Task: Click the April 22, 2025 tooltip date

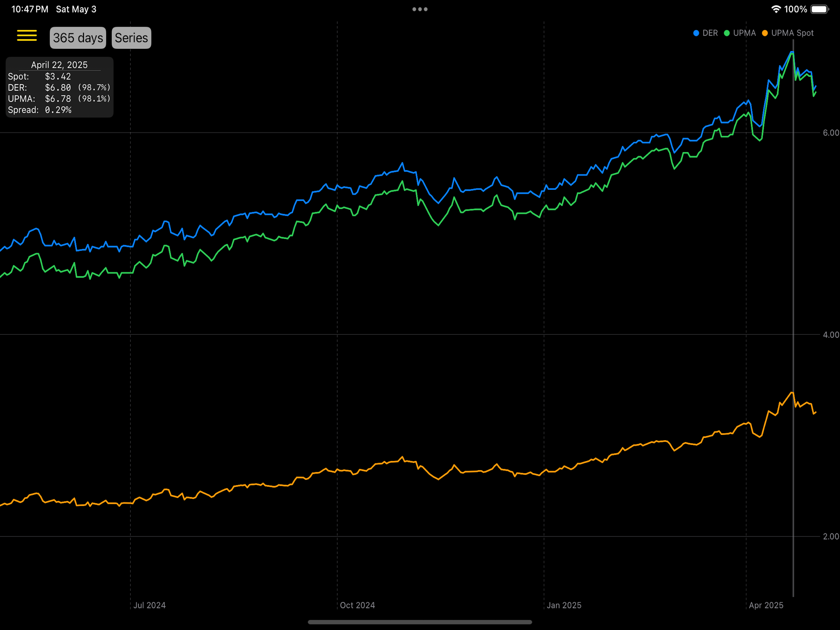Action: 59,65
